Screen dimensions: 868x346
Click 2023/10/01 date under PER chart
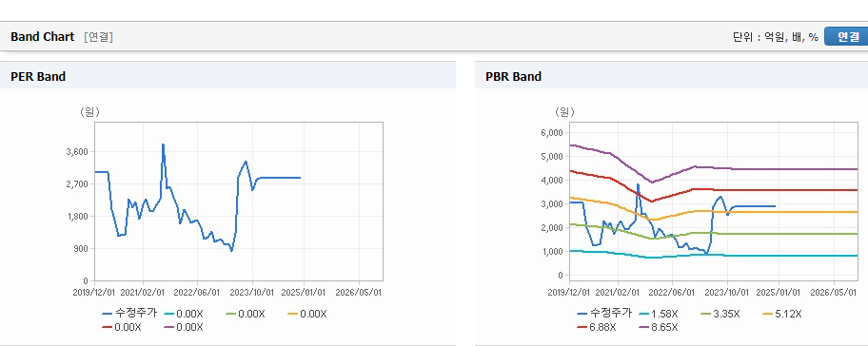[x=252, y=293]
